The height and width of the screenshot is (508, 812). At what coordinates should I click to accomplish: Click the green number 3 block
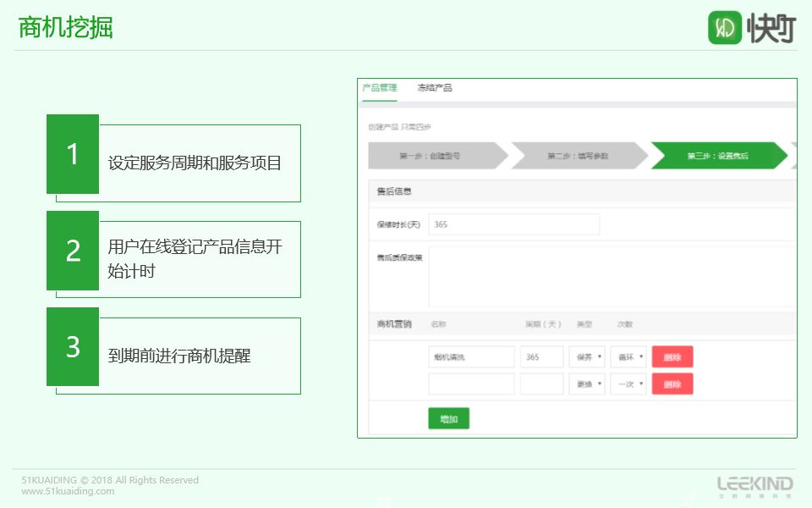[x=73, y=347]
